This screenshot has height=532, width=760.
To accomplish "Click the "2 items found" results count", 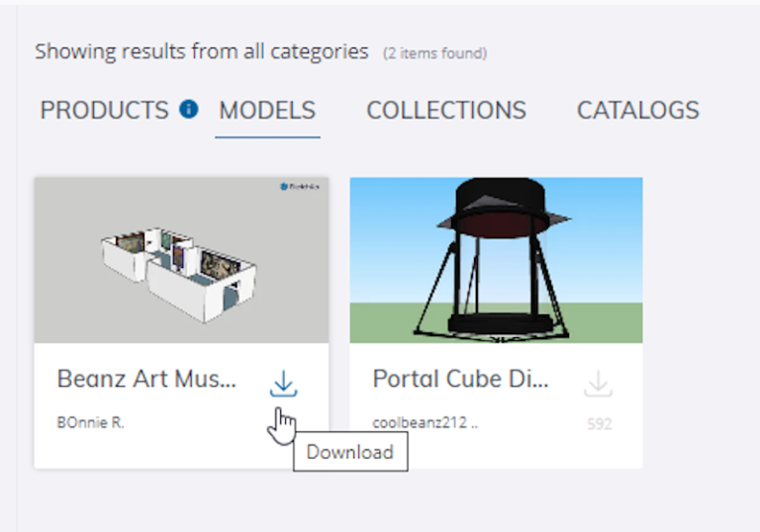I will tap(435, 52).
